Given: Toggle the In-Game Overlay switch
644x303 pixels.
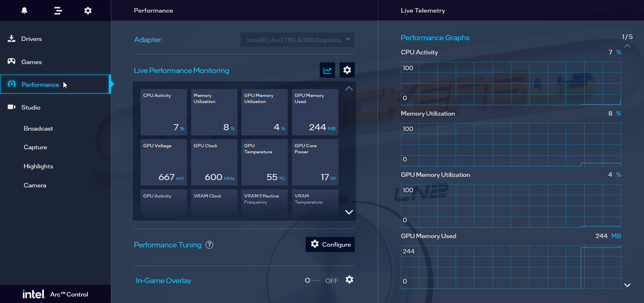Looking at the screenshot, I should (x=313, y=280).
